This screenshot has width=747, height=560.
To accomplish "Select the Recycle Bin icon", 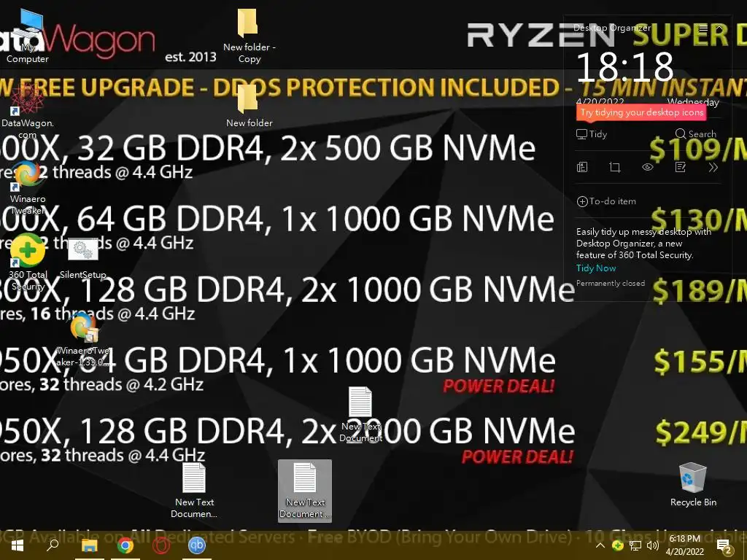I will click(x=693, y=485).
